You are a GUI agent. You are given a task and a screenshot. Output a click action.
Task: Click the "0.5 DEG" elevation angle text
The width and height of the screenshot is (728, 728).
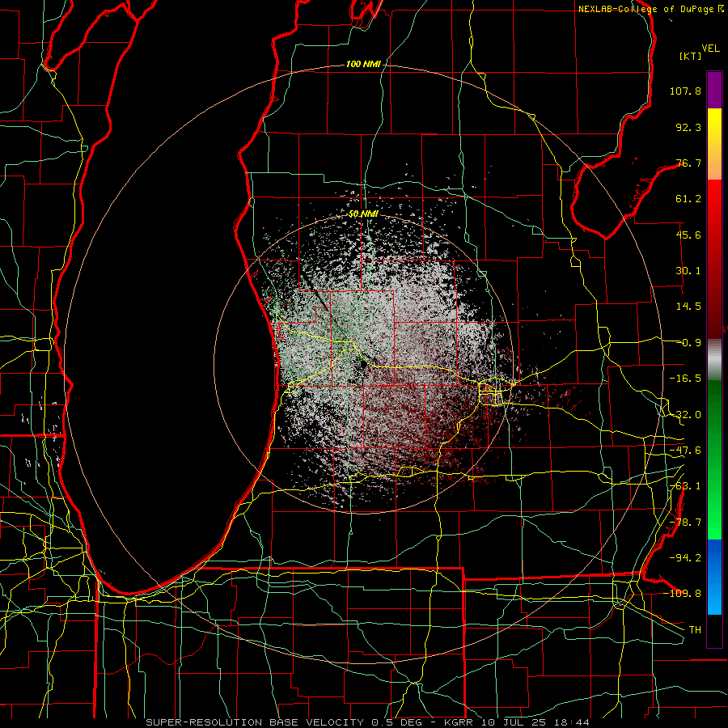[x=396, y=722]
